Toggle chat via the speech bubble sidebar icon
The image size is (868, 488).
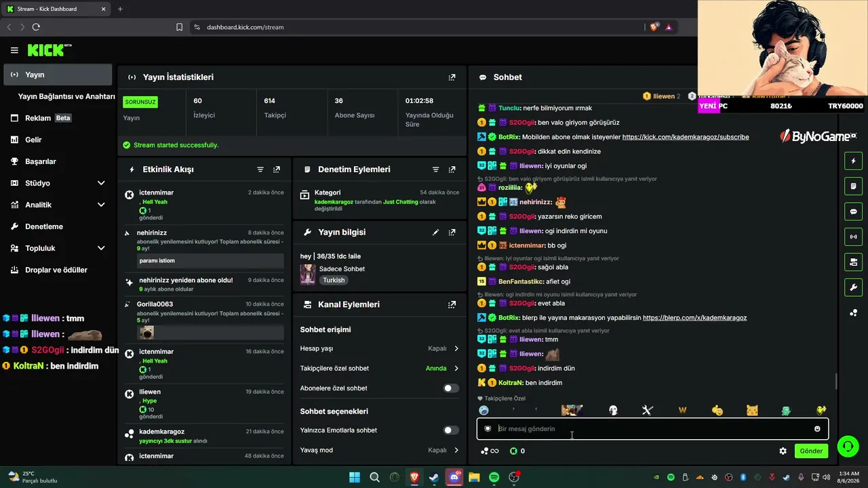point(853,211)
